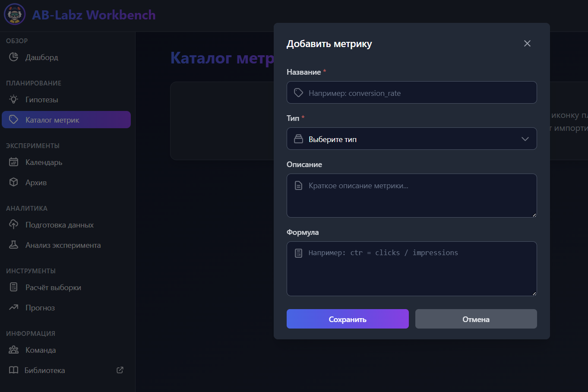Go to Библиотека in the sidebar
The height and width of the screenshot is (392, 588).
tap(45, 370)
